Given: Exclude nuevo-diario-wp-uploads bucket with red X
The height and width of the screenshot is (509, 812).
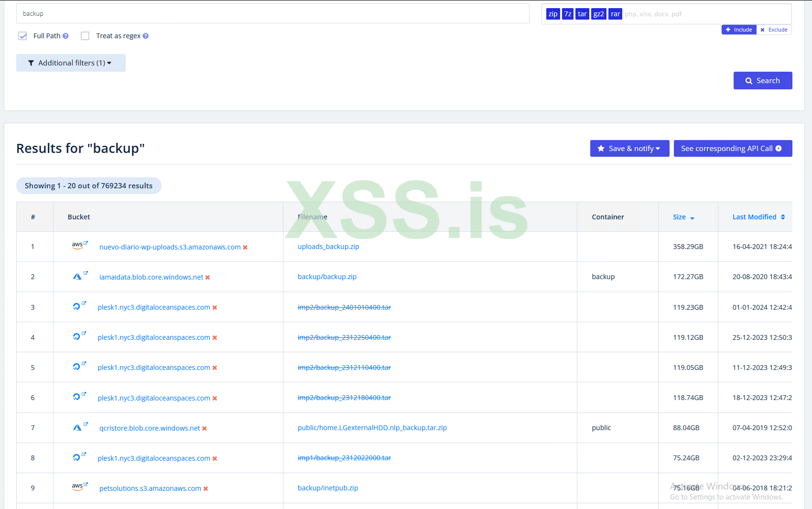Looking at the screenshot, I should (x=245, y=247).
